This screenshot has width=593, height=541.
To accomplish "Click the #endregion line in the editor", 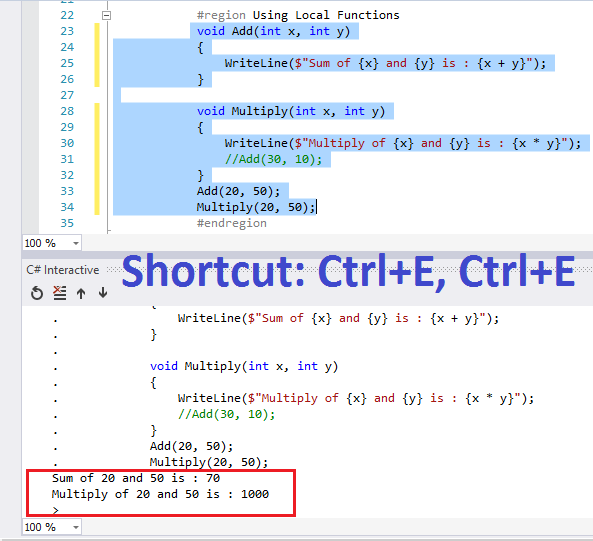I will coord(231,223).
